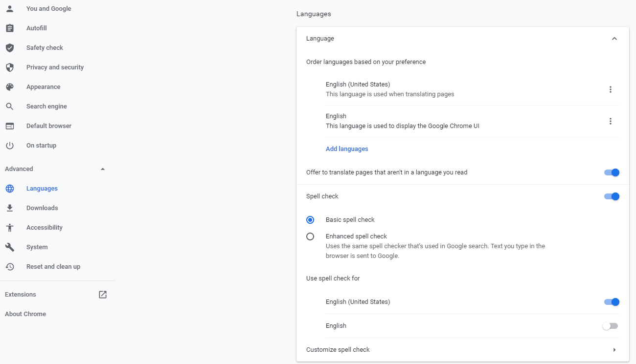Select the Safety check shield icon

(10, 47)
